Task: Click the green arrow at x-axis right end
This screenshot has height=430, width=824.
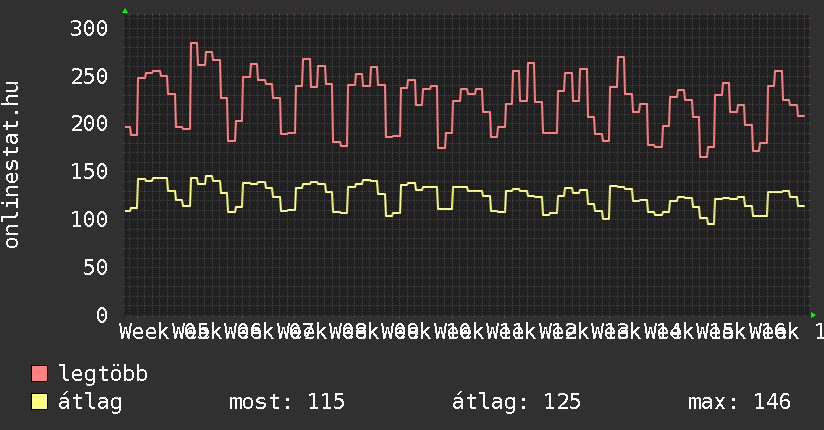Action: (x=814, y=315)
